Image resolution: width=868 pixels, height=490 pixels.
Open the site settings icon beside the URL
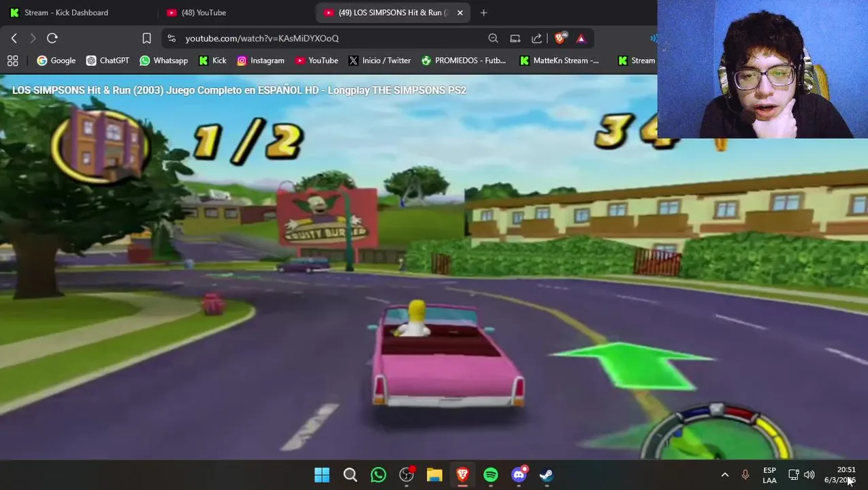click(172, 38)
